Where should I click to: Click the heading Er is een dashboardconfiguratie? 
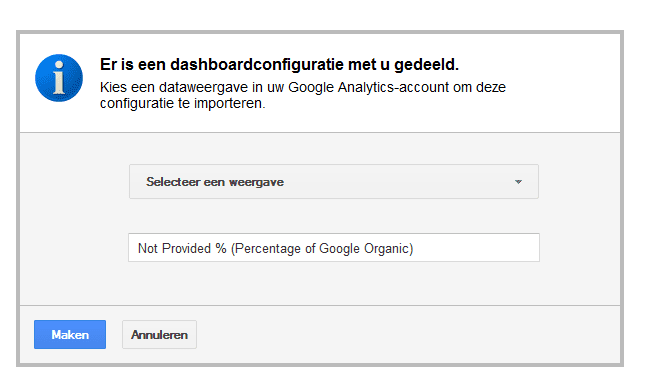click(279, 64)
